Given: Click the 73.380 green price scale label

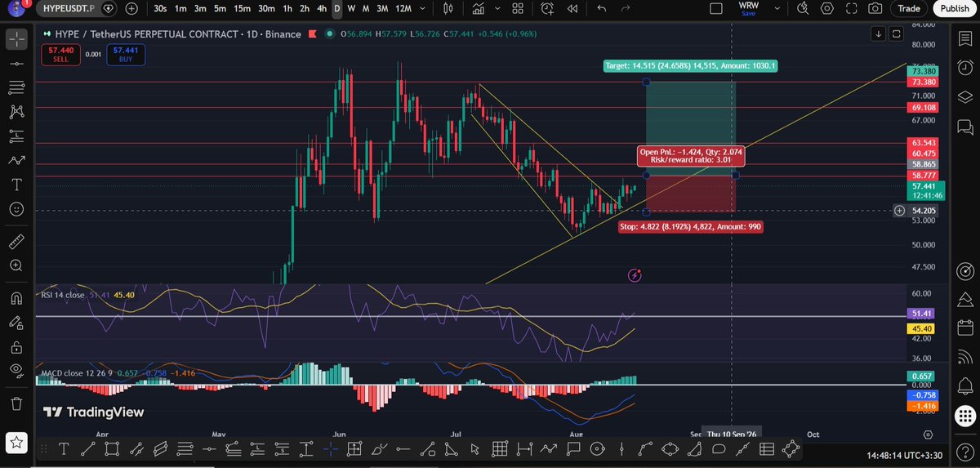Looking at the screenshot, I should pyautogui.click(x=924, y=71).
